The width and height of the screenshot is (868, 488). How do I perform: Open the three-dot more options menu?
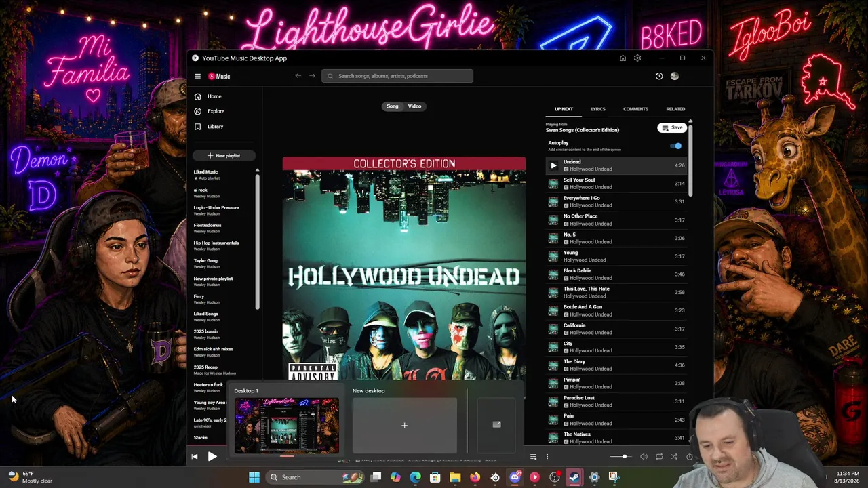pos(547,457)
